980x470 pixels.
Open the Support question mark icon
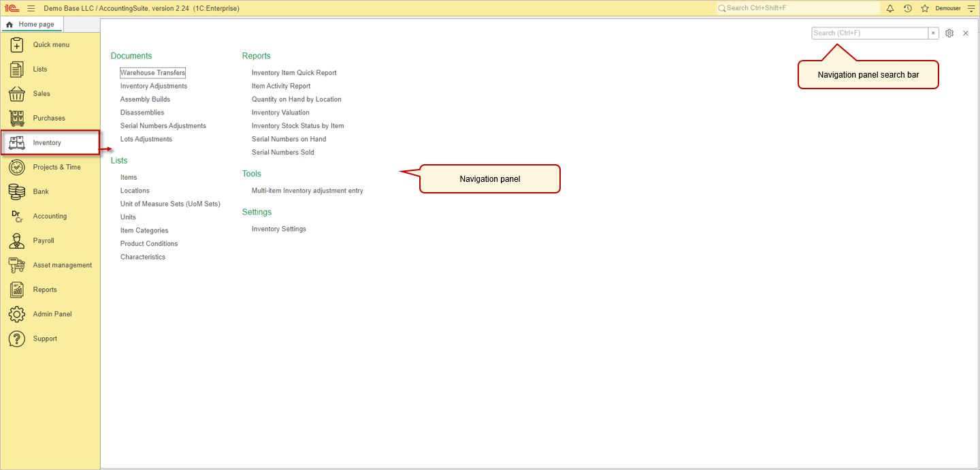16,339
